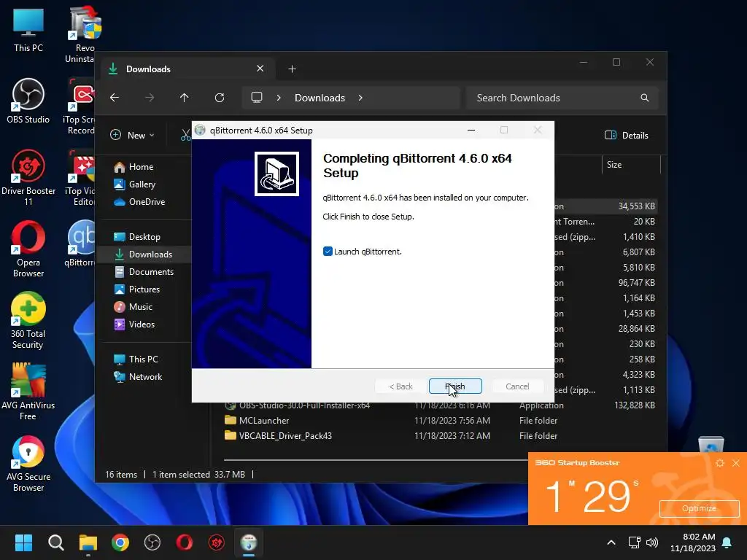The width and height of the screenshot is (747, 560).
Task: Switch to qBittorrent Setup taskbar icon
Action: pyautogui.click(x=249, y=542)
